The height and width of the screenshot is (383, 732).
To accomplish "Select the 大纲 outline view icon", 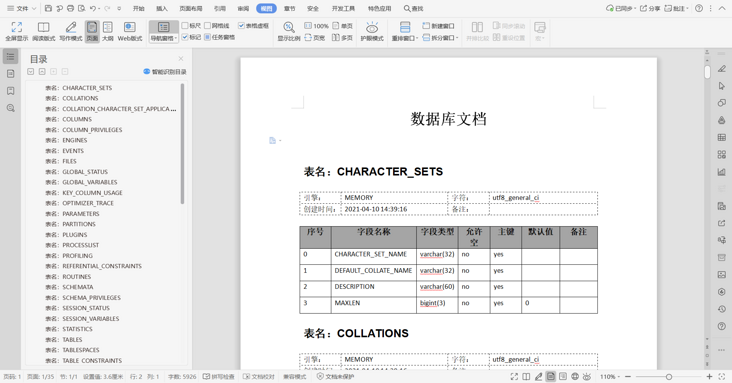I will click(x=108, y=31).
